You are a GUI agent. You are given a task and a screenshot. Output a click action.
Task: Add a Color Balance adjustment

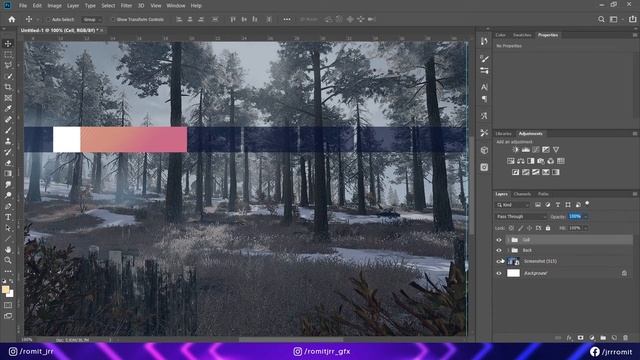coord(520,161)
